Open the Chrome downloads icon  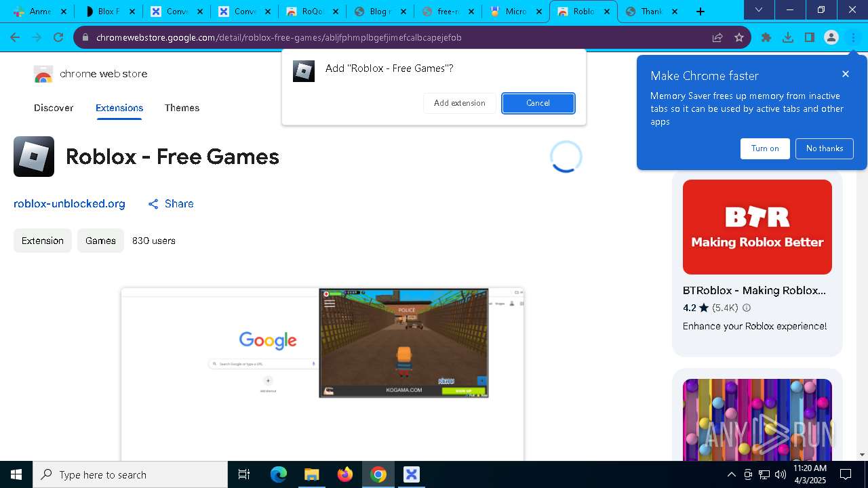point(788,37)
